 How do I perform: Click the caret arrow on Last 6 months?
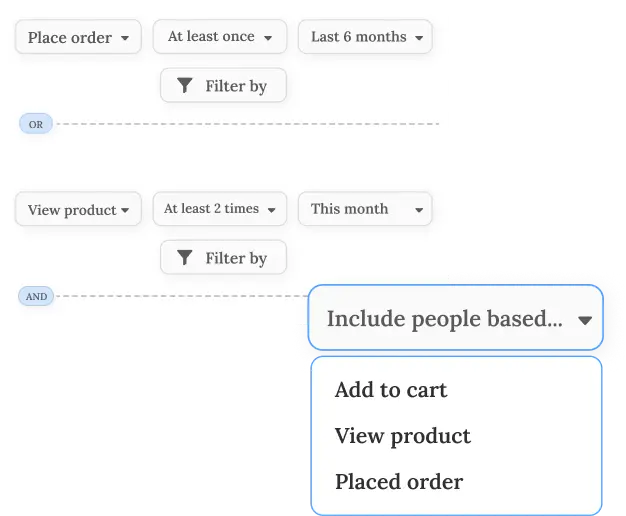point(419,38)
